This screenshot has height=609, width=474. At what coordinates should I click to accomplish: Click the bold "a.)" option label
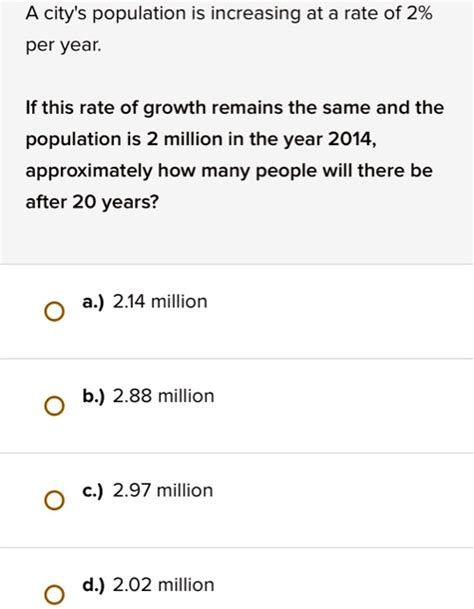(93, 302)
